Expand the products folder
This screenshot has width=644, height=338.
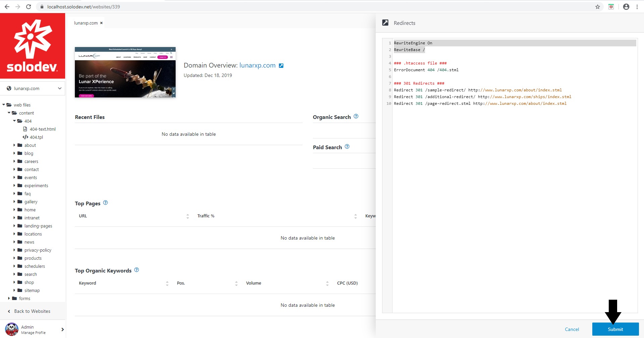click(14, 258)
